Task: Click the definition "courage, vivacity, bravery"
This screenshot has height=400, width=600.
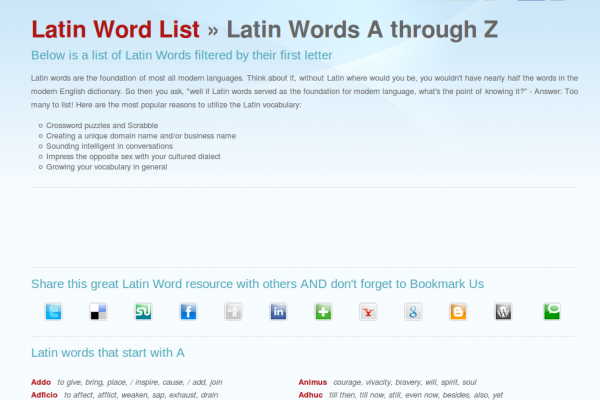Action: pos(405,382)
